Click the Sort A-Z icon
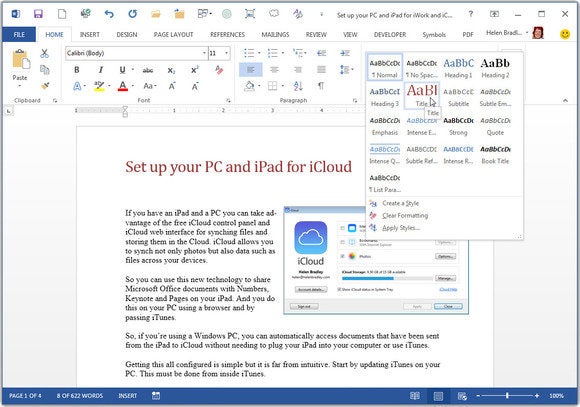This screenshot has height=407, width=580. (x=298, y=86)
